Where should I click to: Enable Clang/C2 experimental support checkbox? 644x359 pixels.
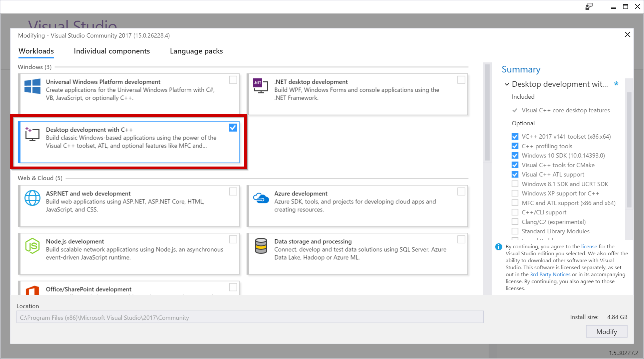(x=515, y=222)
